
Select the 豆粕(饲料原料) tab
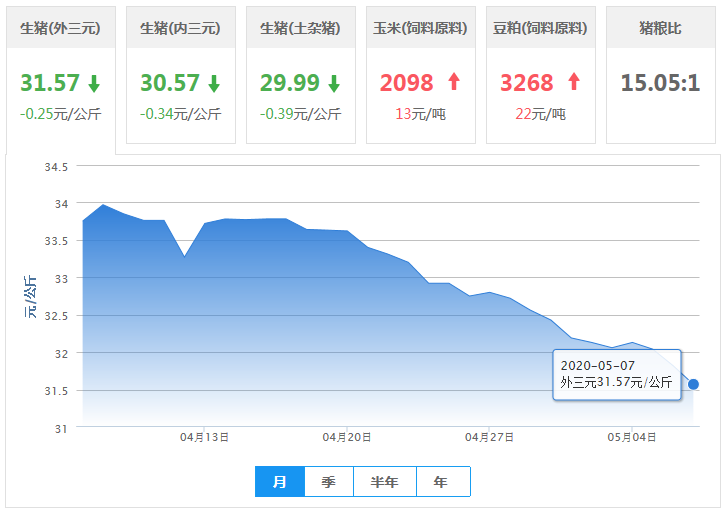coord(540,28)
